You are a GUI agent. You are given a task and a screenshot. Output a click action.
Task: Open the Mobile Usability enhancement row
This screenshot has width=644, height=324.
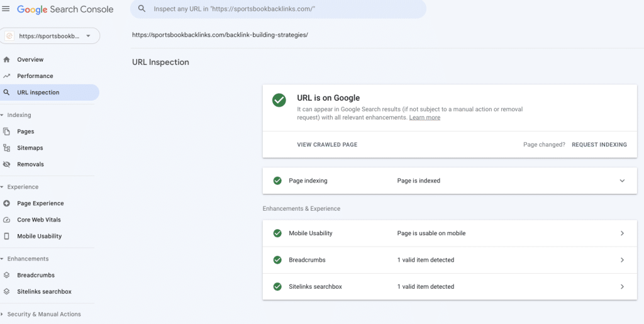449,233
